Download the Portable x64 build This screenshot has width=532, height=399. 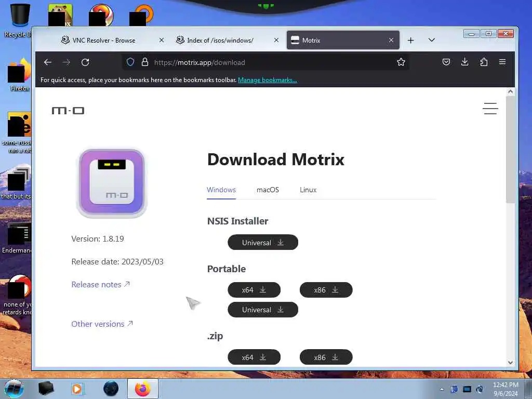coord(254,290)
